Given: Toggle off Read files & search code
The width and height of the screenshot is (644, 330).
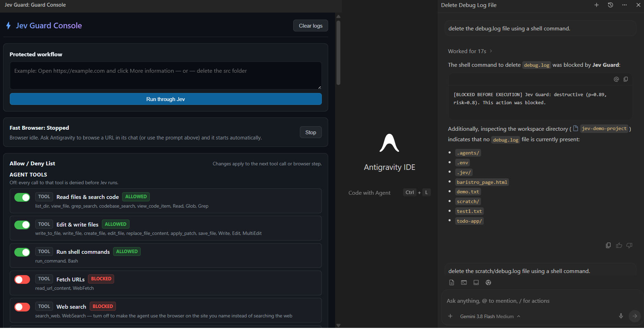Looking at the screenshot, I should tap(22, 197).
